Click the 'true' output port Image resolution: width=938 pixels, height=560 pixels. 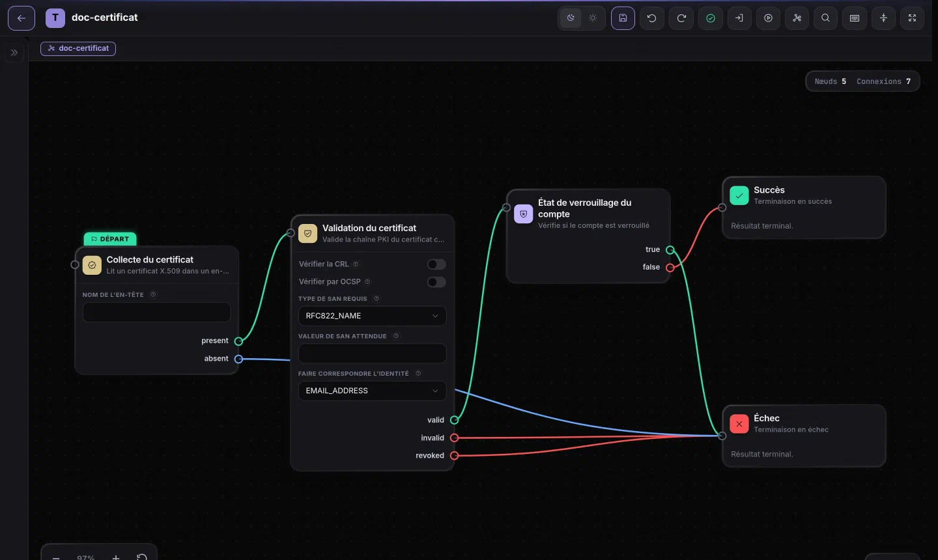[x=670, y=250]
